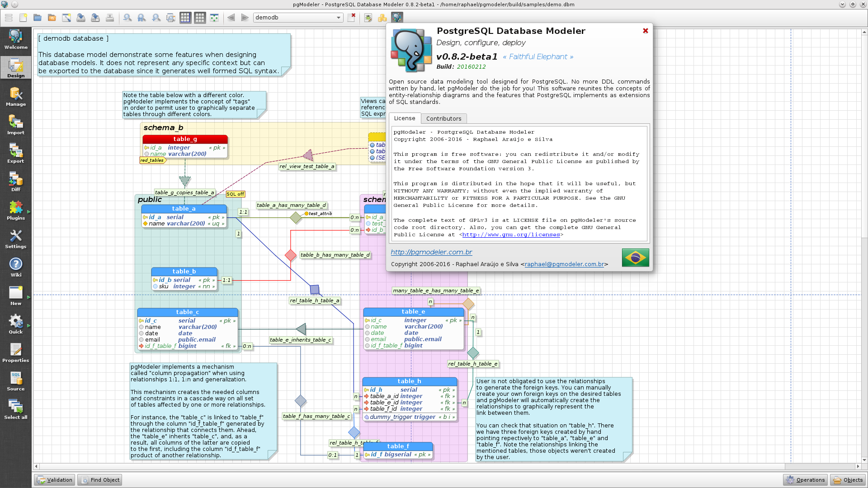
Task: Open a model file via folder icon
Action: click(38, 18)
